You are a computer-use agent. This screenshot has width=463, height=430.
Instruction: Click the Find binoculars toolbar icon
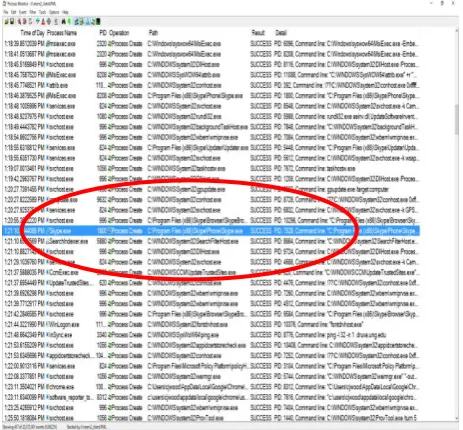(63, 22)
